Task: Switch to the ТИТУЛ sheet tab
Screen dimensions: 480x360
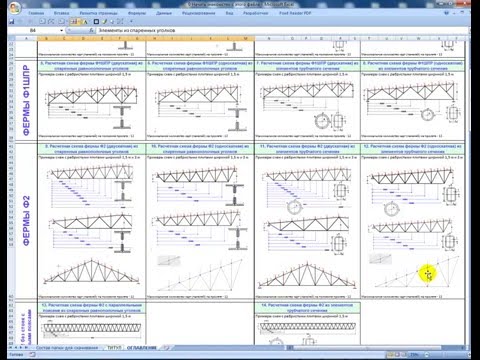Action: point(114,348)
